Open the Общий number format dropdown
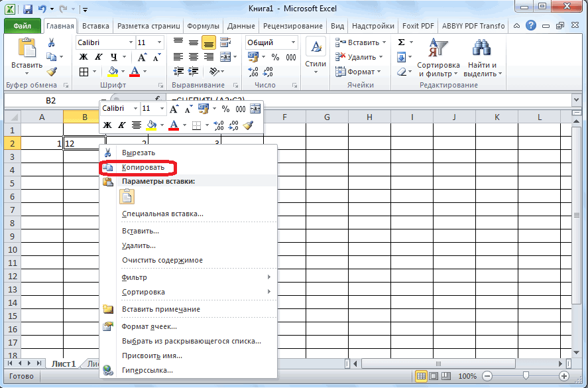This screenshot has width=588, height=388. [292, 42]
